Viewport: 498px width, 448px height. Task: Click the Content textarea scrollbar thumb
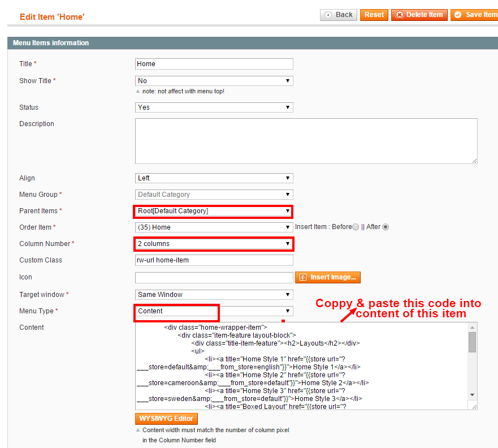(x=472, y=342)
